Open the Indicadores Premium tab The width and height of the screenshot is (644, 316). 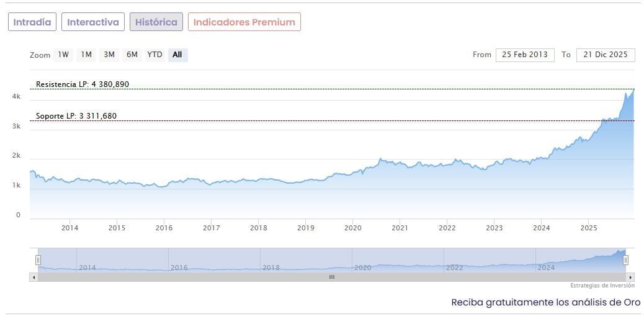coord(244,22)
